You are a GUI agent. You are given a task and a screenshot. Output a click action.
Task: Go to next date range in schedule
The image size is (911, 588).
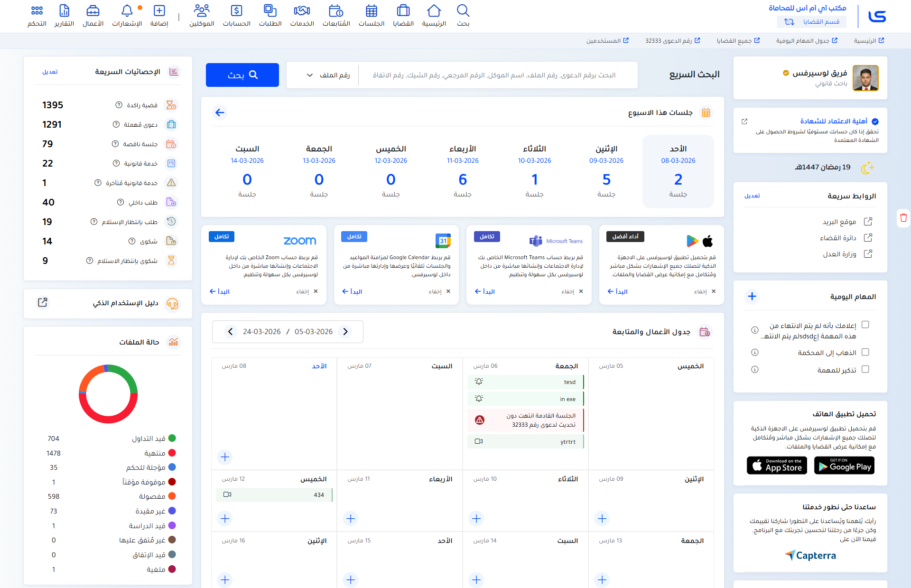click(x=230, y=332)
